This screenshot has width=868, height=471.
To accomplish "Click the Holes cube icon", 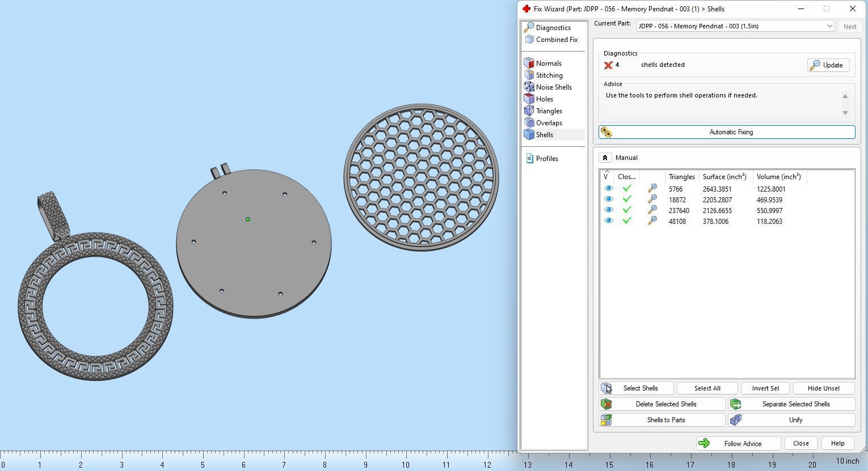I will click(529, 99).
